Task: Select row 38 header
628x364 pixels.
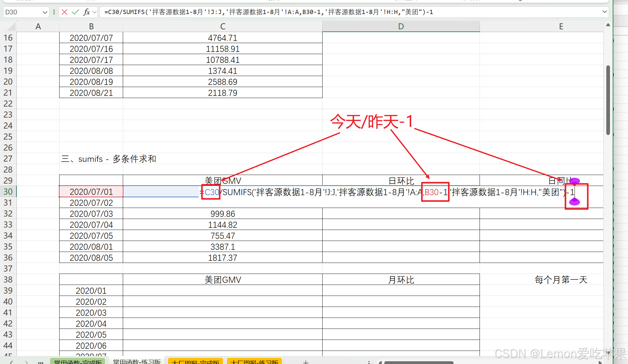Action: (x=8, y=279)
